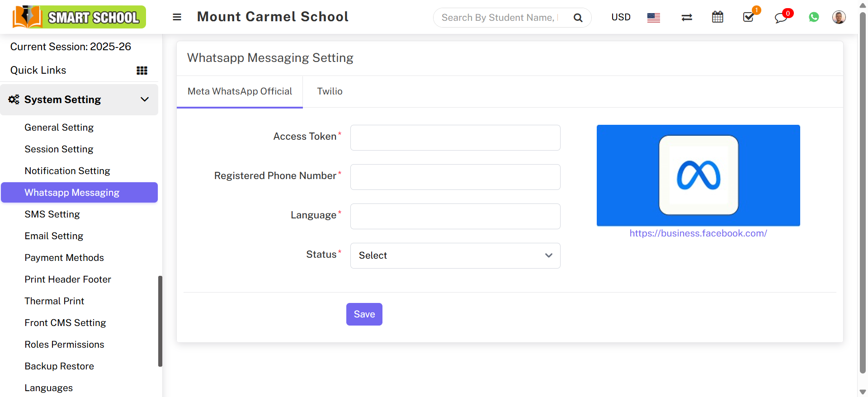This screenshot has height=397, width=868.
Task: Click the search magnifier icon
Action: click(578, 18)
